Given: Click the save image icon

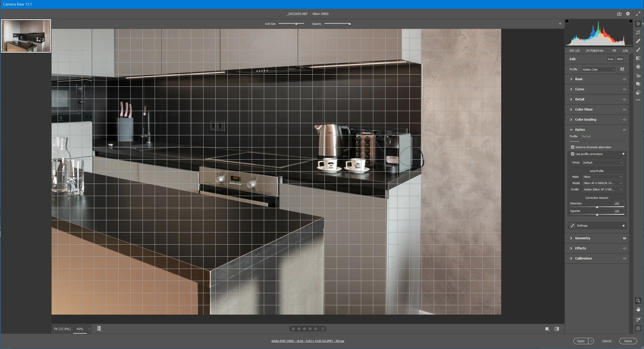Looking at the screenshot, I should 619,14.
